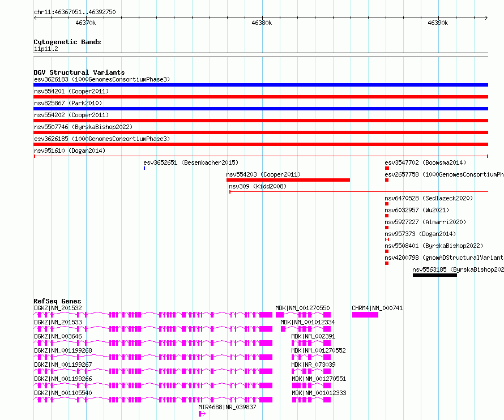Select the MDK|NM_001270550 transcript label
The height and width of the screenshot is (420, 504).
pos(302,308)
